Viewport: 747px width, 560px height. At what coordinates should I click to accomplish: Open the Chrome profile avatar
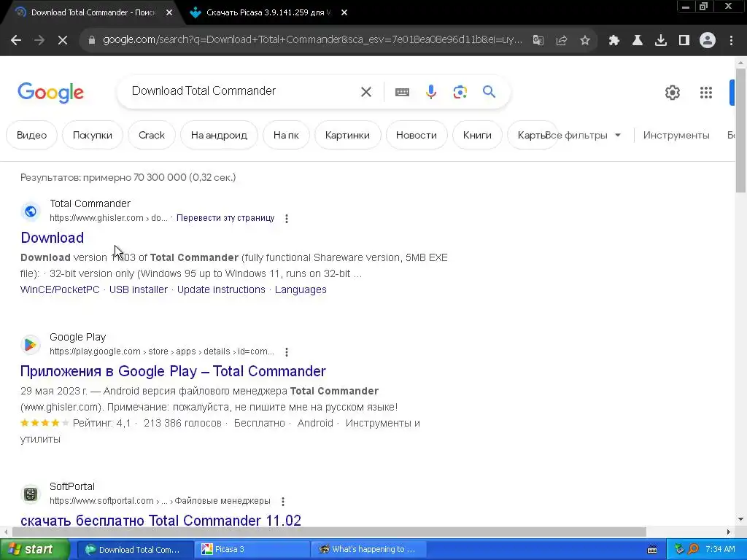pos(708,41)
